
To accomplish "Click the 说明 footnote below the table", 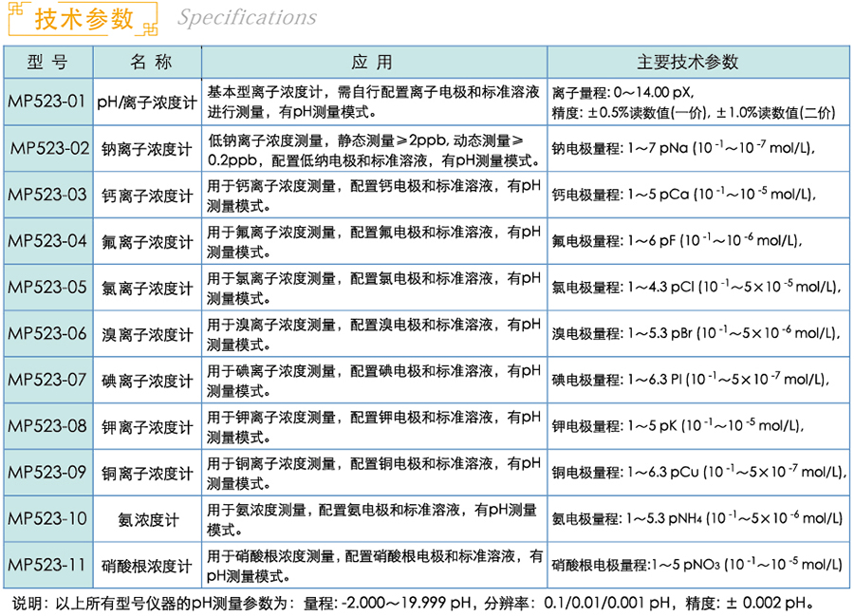I will coord(414,602).
